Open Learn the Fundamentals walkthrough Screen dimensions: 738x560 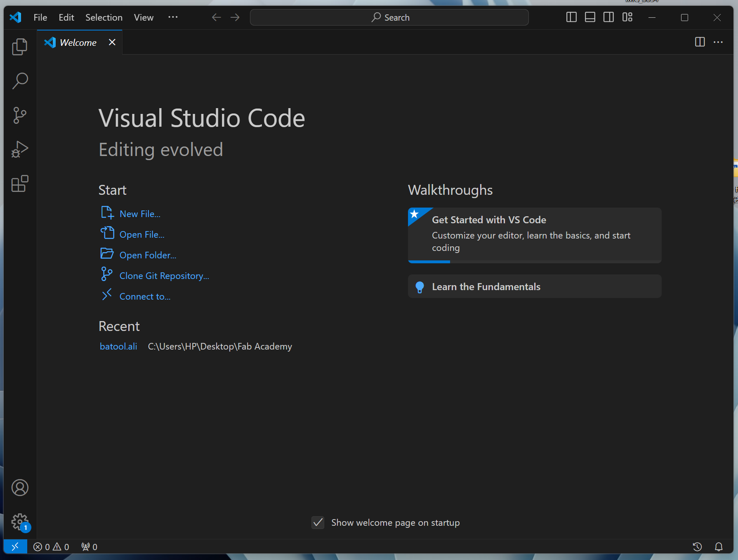pos(535,286)
